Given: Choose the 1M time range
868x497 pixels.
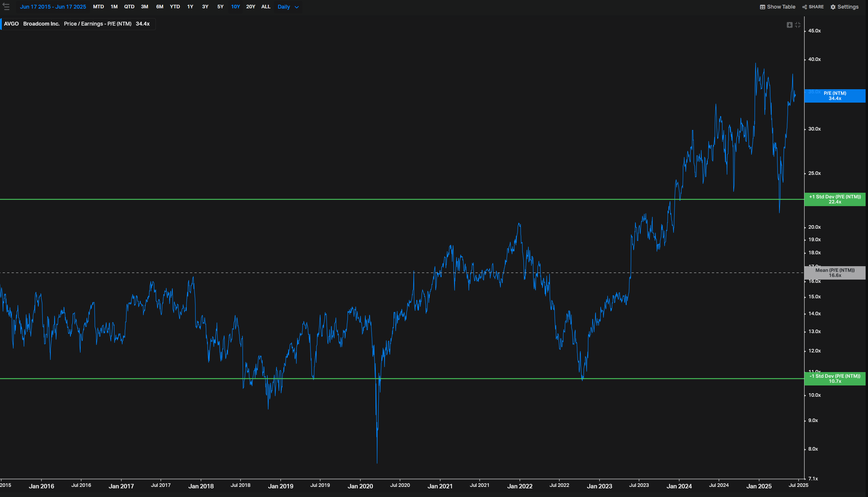Looking at the screenshot, I should tap(114, 7).
